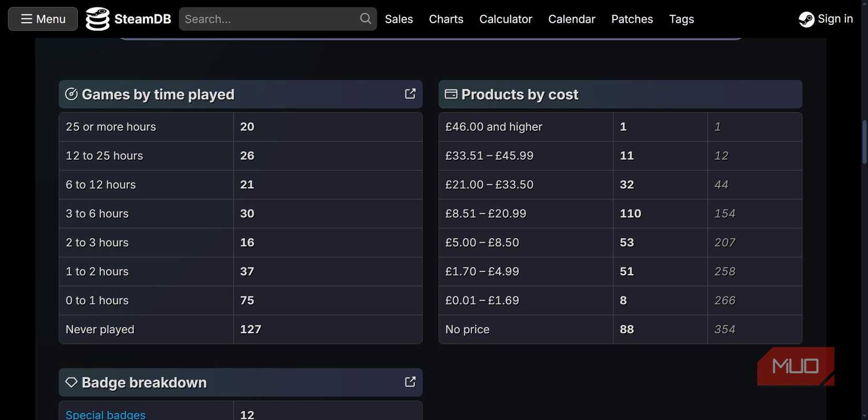Follow the Special badges link
This screenshot has width=868, height=420.
coord(105,414)
